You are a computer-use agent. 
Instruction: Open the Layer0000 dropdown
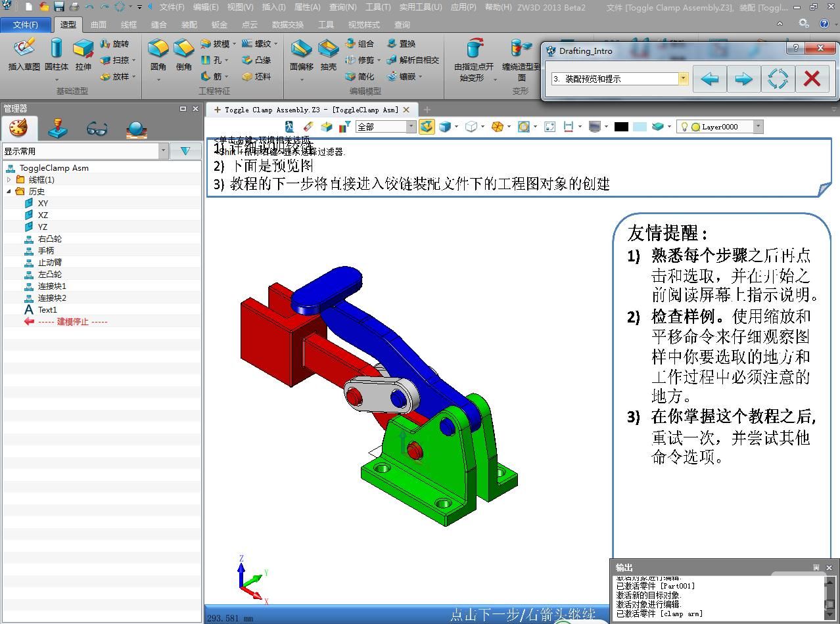tap(758, 127)
